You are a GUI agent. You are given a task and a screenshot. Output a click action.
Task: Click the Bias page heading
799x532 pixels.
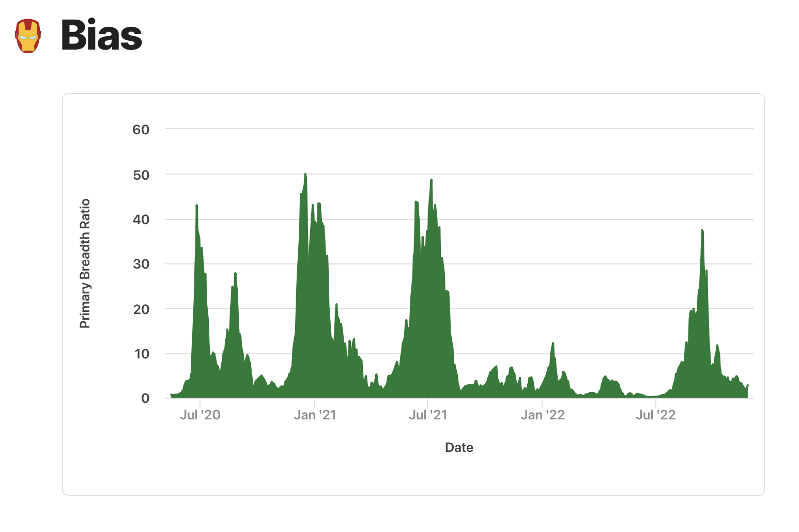click(x=101, y=35)
